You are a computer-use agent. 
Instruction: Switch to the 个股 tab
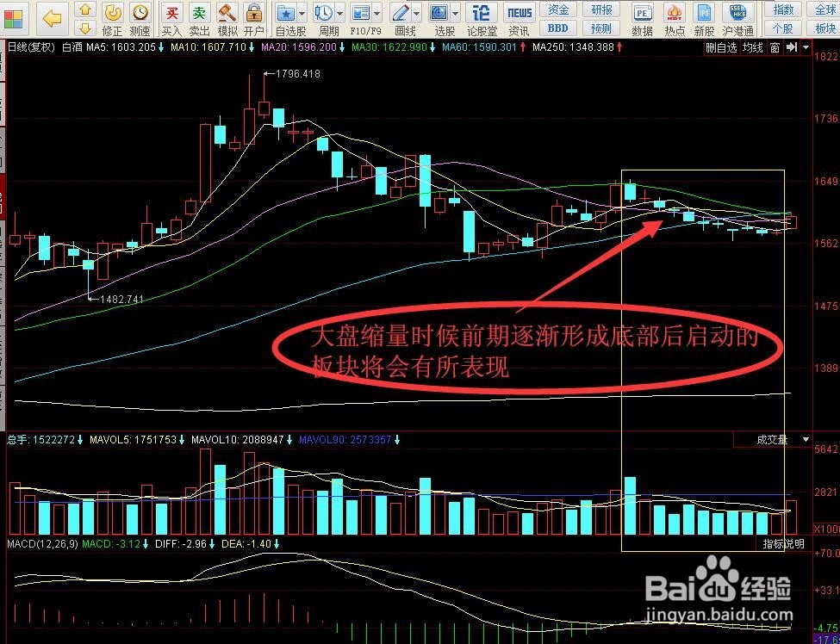784,28
